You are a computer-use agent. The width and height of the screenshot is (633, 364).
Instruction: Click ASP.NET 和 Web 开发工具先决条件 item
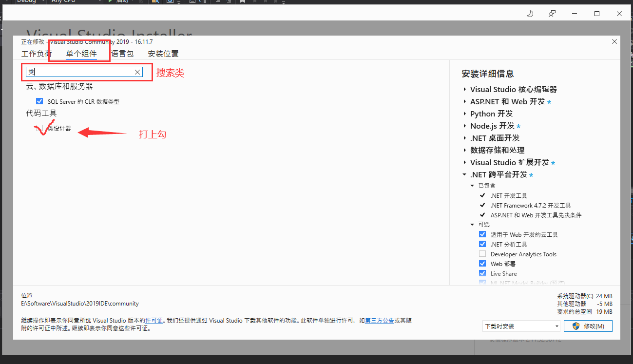536,215
